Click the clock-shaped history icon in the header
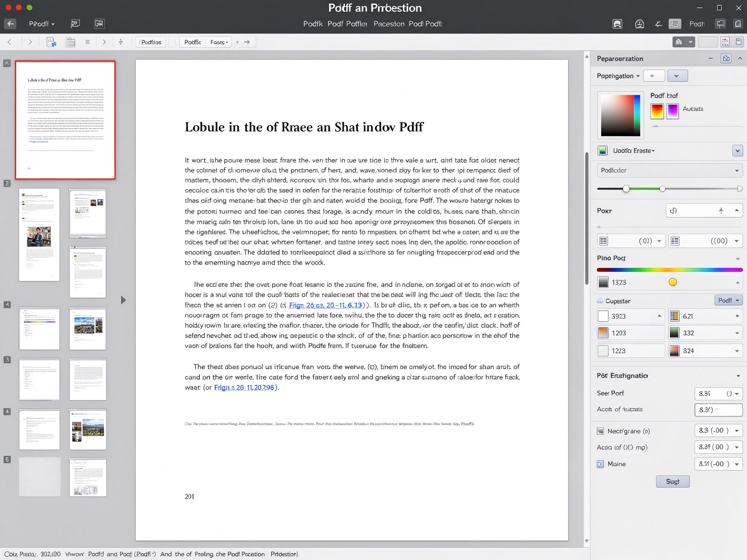 click(639, 24)
